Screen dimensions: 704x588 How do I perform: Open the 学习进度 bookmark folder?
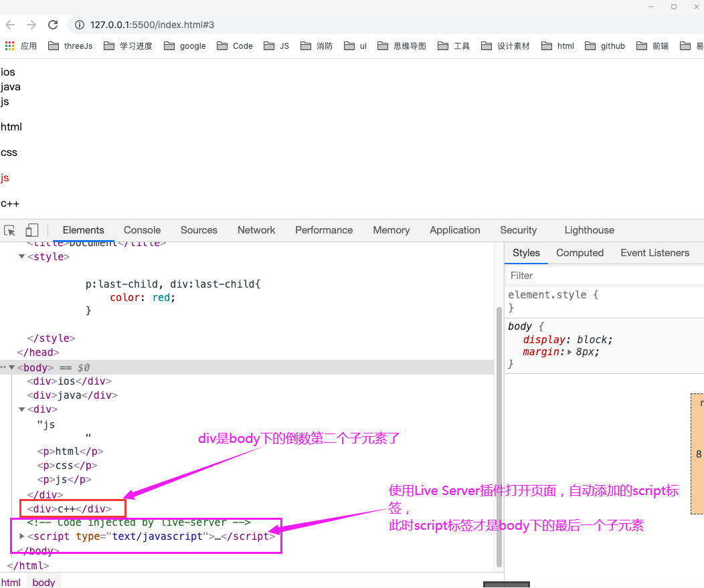coord(128,45)
